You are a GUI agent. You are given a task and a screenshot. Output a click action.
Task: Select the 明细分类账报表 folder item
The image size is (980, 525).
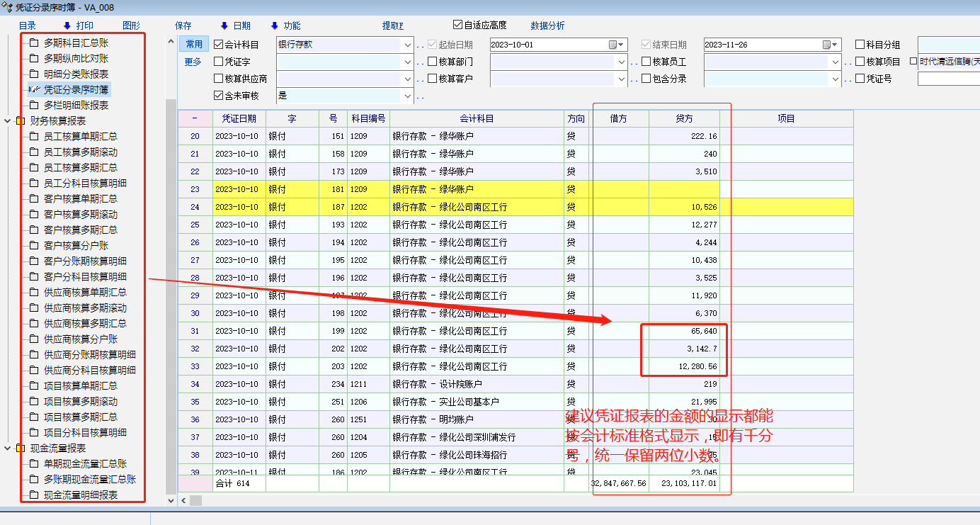point(76,74)
